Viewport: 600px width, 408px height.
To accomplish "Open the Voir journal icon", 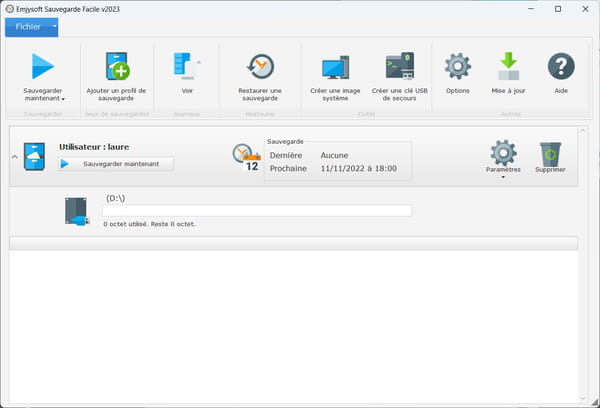I will (187, 66).
